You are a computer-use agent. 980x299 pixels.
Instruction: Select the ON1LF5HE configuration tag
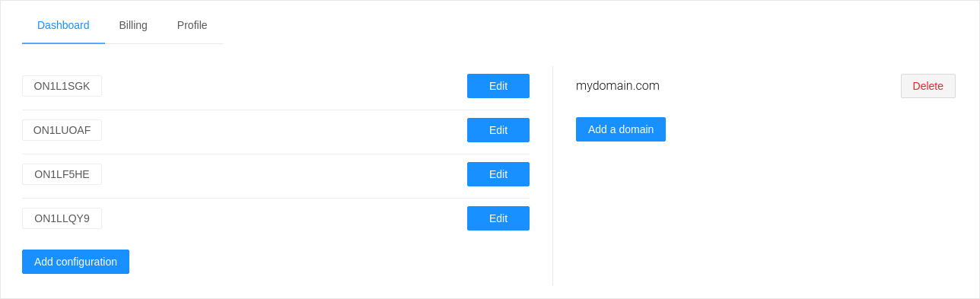(x=62, y=174)
